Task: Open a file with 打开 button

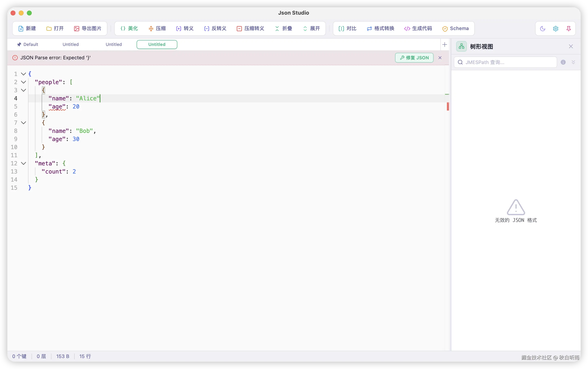Action: click(55, 29)
